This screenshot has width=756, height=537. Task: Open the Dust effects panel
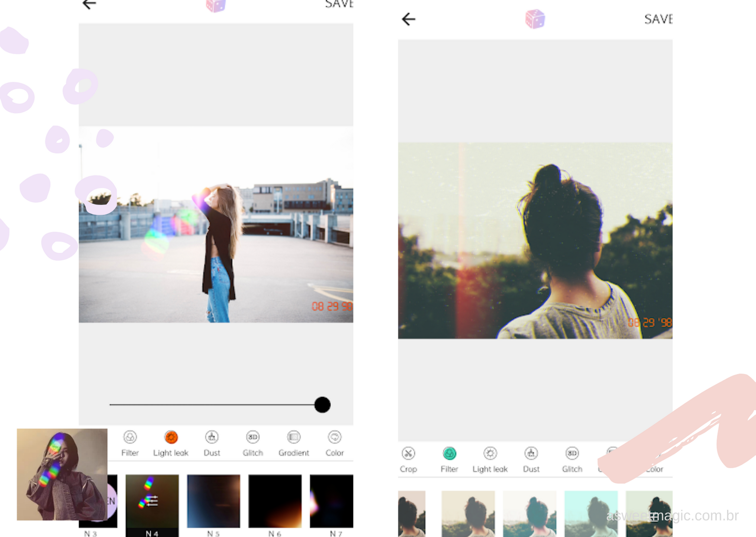212,443
